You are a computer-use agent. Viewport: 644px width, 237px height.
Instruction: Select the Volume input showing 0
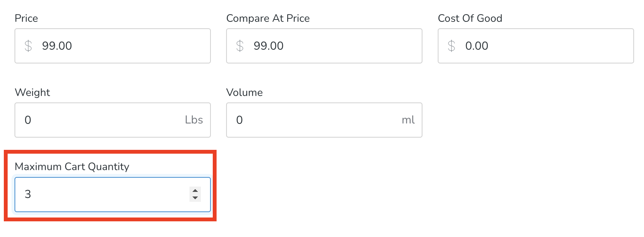click(x=306, y=120)
